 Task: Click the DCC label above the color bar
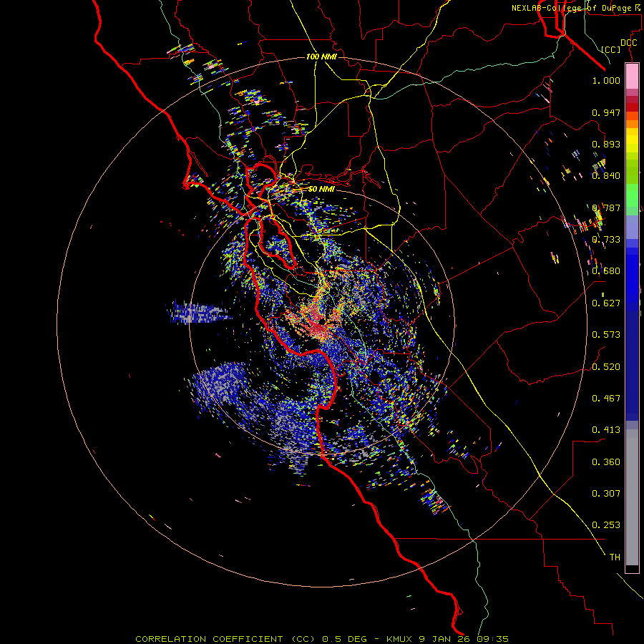point(628,43)
